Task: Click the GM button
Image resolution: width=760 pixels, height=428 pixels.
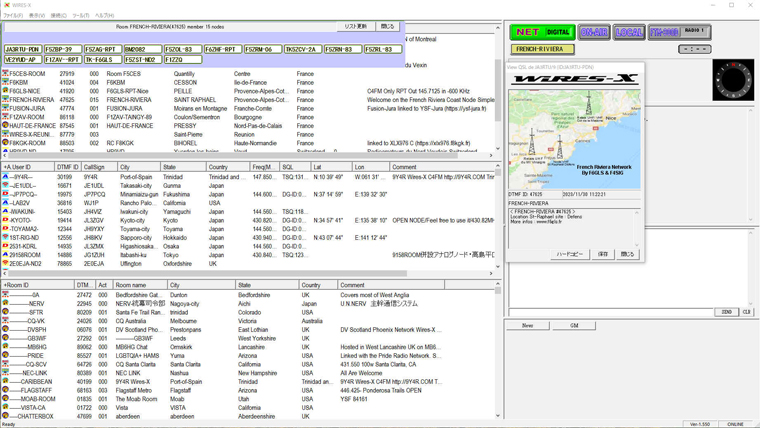Action: point(574,326)
